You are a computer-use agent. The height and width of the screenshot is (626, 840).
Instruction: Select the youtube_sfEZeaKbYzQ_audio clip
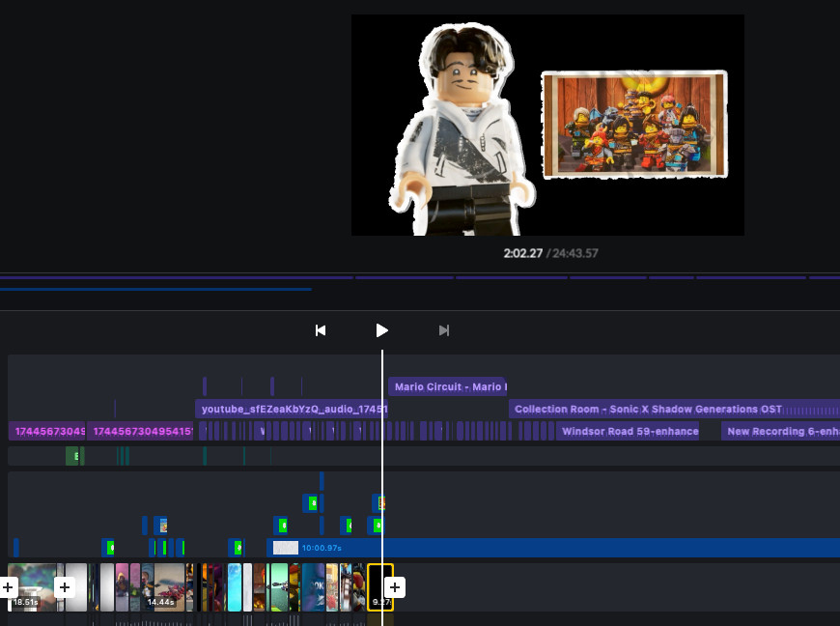click(x=292, y=409)
